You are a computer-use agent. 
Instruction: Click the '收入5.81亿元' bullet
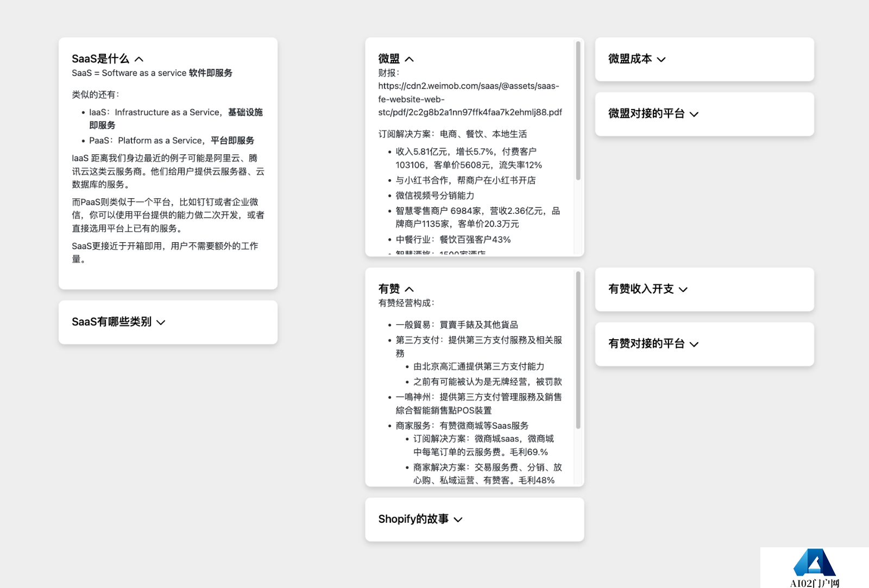[469, 159]
